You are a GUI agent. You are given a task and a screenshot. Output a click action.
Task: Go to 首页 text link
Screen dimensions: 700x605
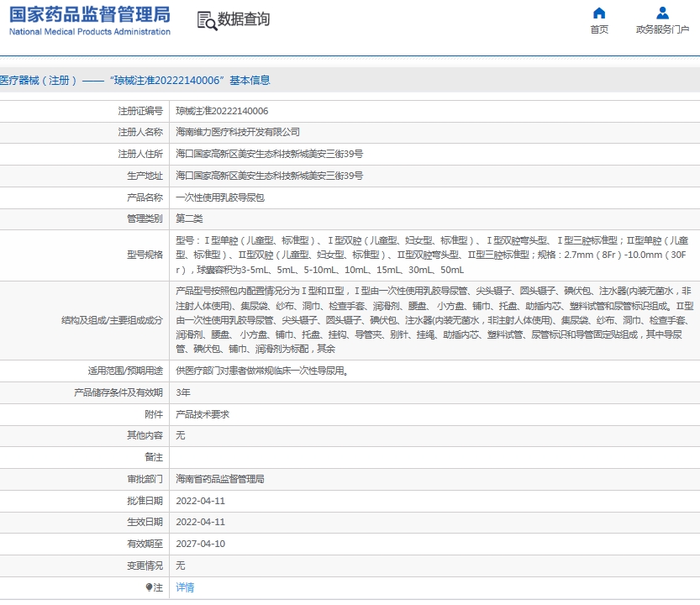598,29
